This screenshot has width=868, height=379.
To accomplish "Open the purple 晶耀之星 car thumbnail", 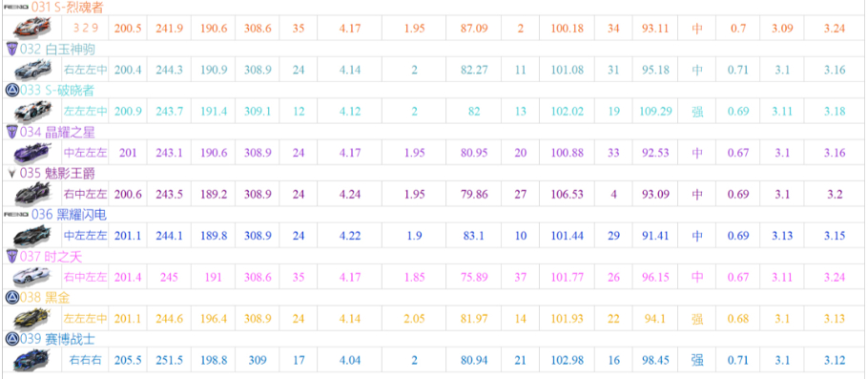I will click(32, 152).
